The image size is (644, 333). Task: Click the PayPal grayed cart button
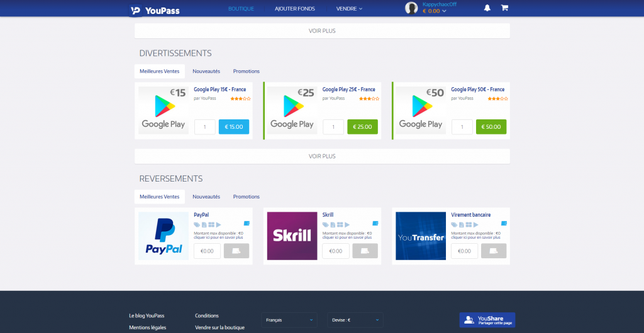coord(236,251)
